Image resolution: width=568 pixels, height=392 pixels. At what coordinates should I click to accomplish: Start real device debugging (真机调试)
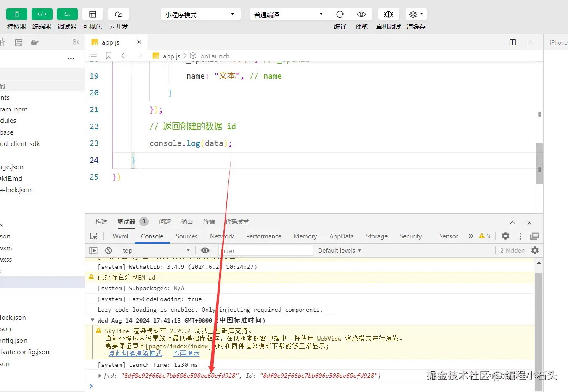click(389, 14)
